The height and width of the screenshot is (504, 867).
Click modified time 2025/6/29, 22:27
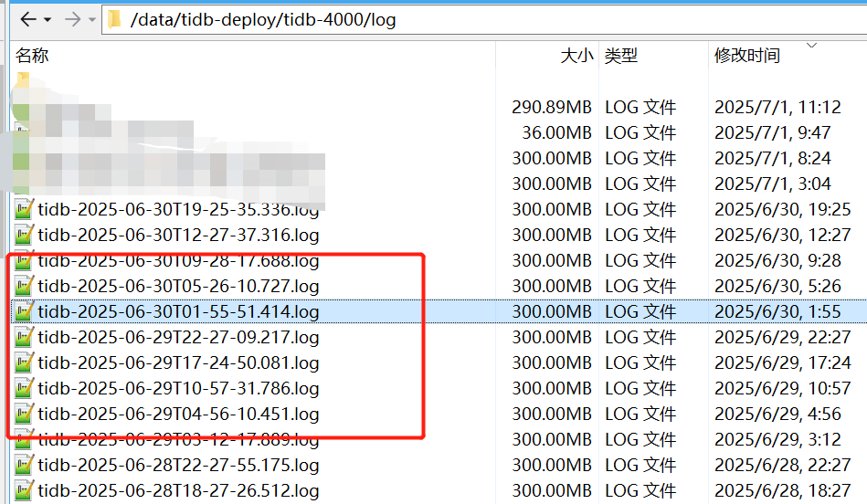click(x=782, y=337)
